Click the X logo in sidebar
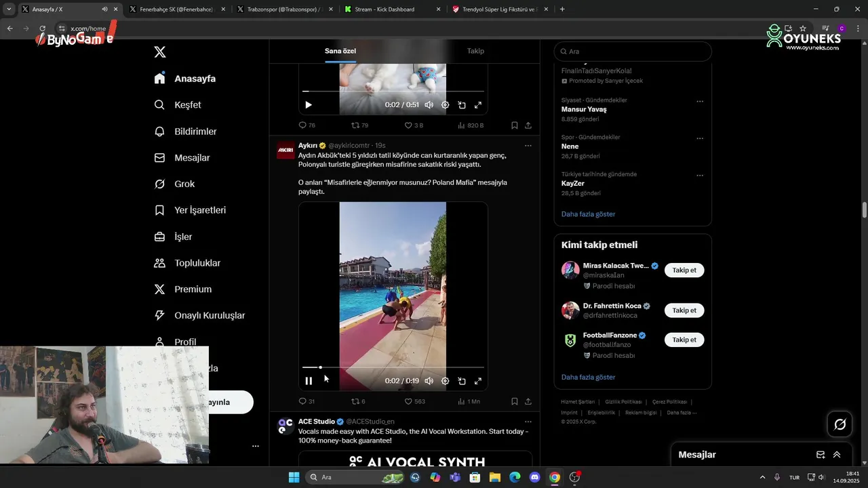Image resolution: width=868 pixels, height=488 pixels. coord(160,52)
